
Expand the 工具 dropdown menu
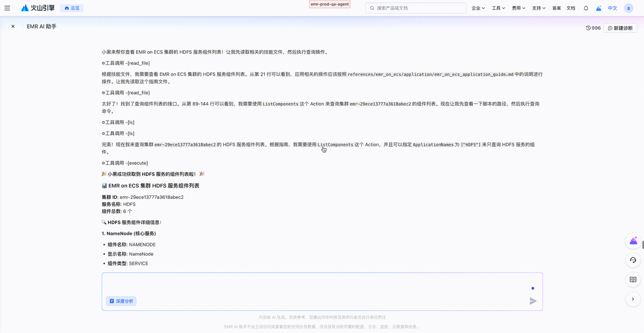[499, 8]
